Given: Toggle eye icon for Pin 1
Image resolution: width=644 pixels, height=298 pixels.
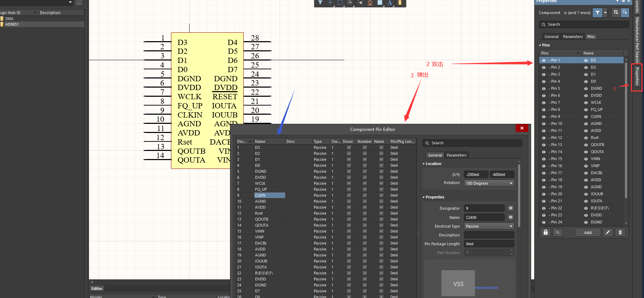Looking at the screenshot, I should (544, 61).
